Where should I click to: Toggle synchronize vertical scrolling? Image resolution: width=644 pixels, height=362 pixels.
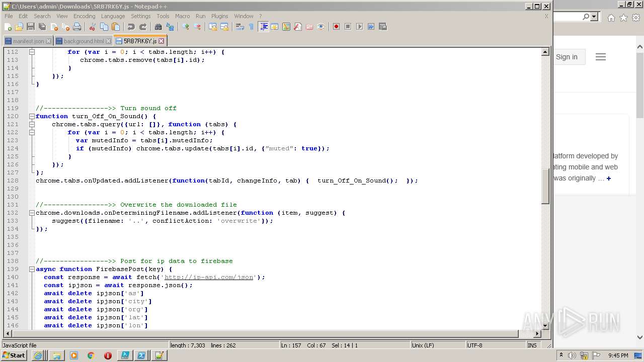click(213, 27)
